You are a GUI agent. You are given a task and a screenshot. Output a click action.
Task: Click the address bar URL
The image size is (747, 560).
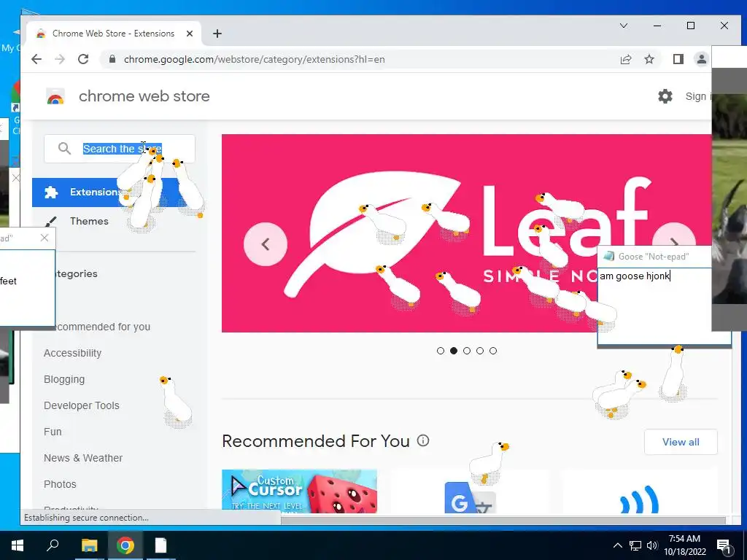point(255,59)
